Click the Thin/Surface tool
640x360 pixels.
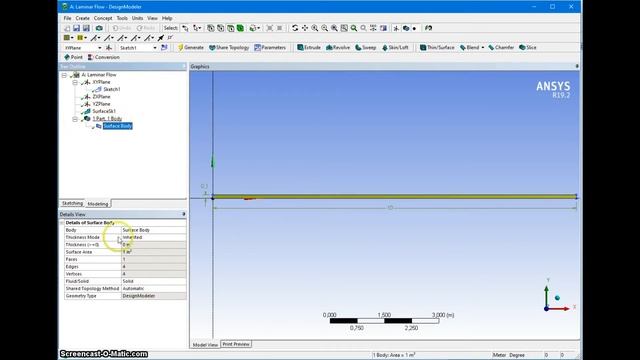pyautogui.click(x=437, y=48)
